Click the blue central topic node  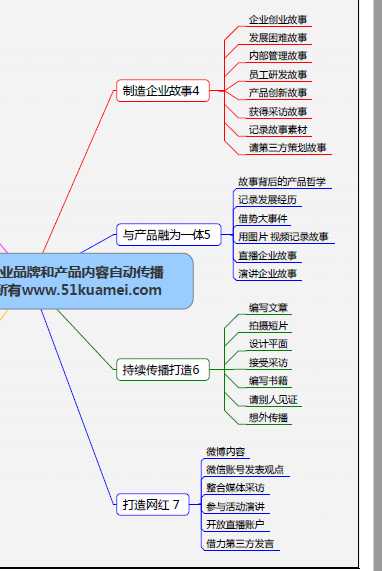coord(96,281)
